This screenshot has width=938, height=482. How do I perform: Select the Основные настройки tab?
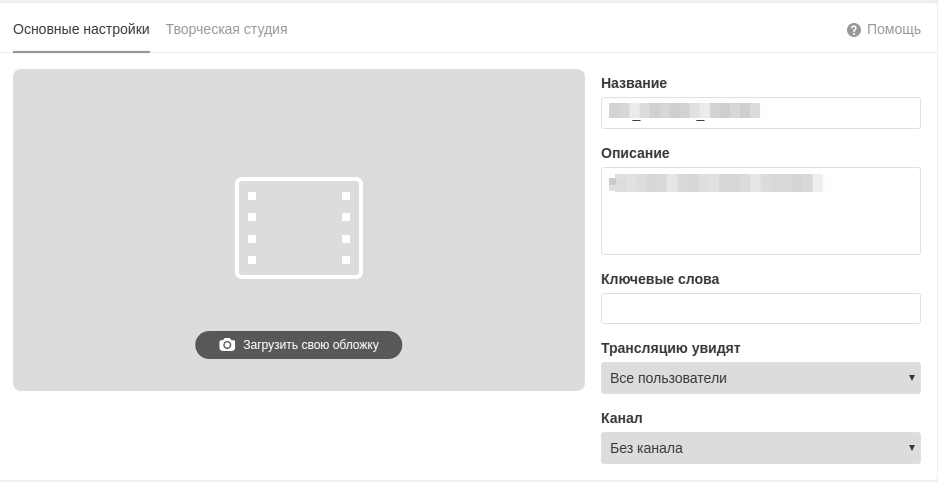pyautogui.click(x=81, y=29)
